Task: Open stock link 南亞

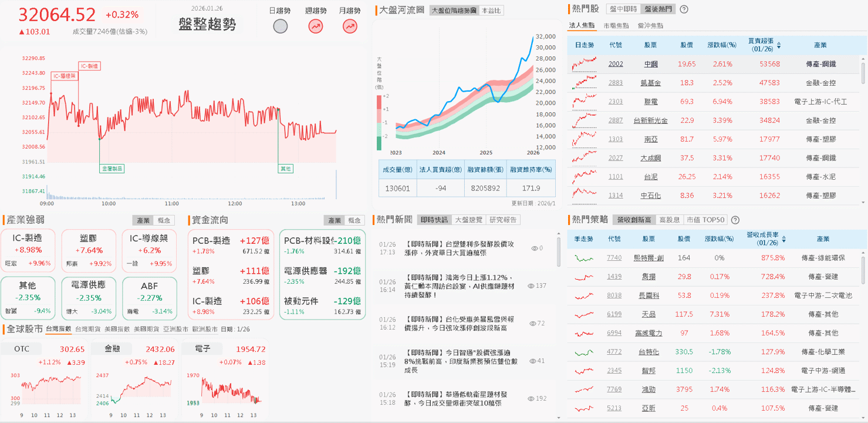Action: (x=651, y=139)
